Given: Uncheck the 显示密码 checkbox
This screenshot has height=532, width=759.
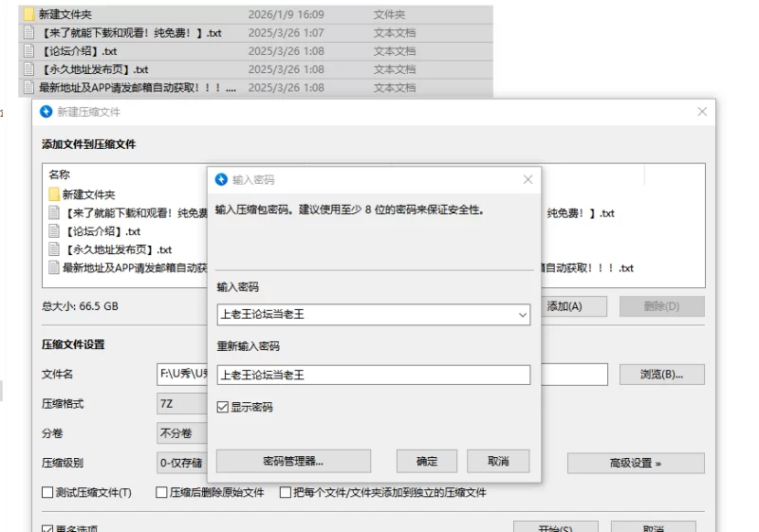Looking at the screenshot, I should [x=223, y=407].
